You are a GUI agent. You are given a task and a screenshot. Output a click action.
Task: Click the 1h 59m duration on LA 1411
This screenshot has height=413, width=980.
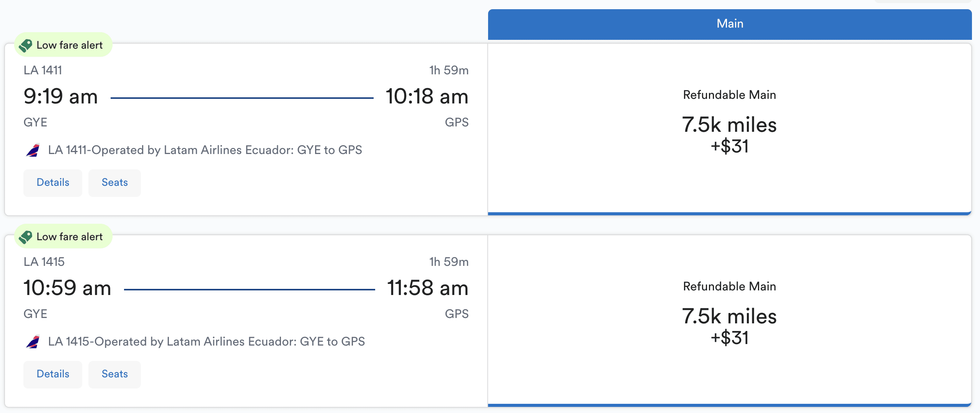point(449,70)
